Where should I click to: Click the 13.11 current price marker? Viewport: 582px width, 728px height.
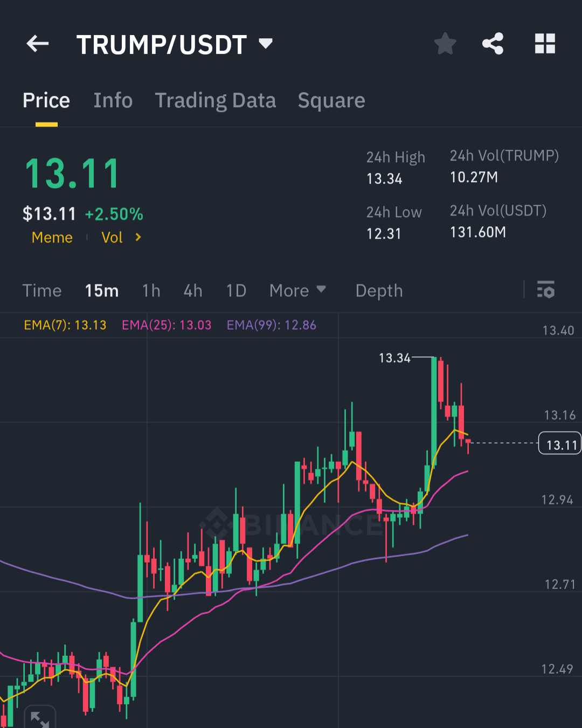tap(560, 444)
